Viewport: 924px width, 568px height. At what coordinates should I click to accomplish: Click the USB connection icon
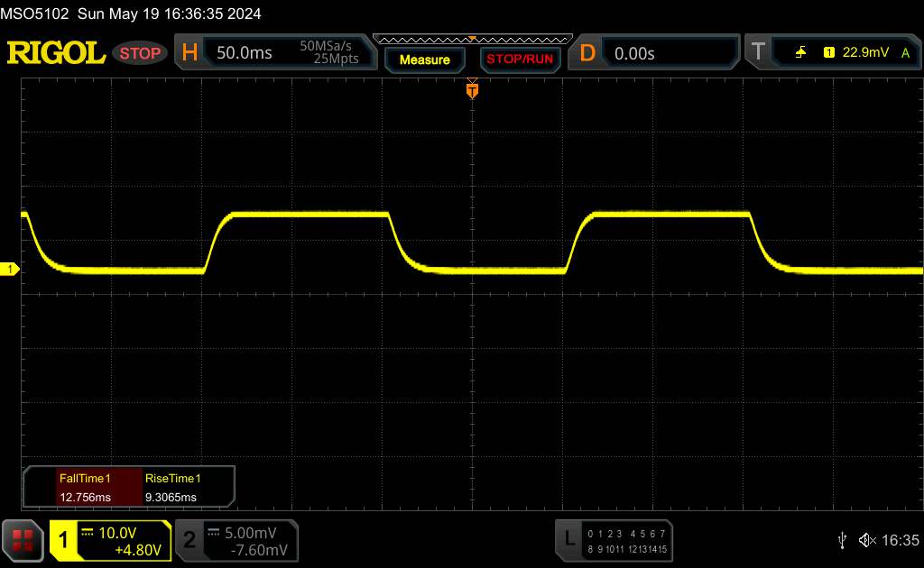842,540
